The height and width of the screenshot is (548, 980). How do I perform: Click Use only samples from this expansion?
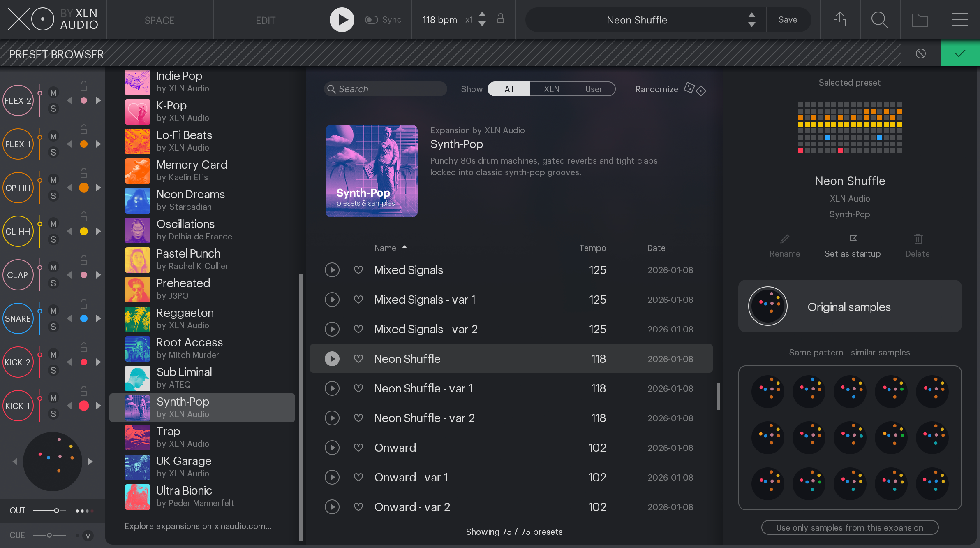(x=849, y=527)
